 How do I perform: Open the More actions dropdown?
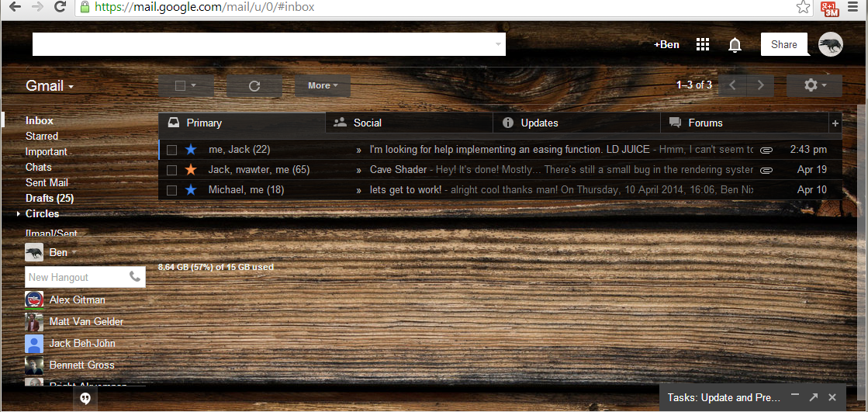323,86
